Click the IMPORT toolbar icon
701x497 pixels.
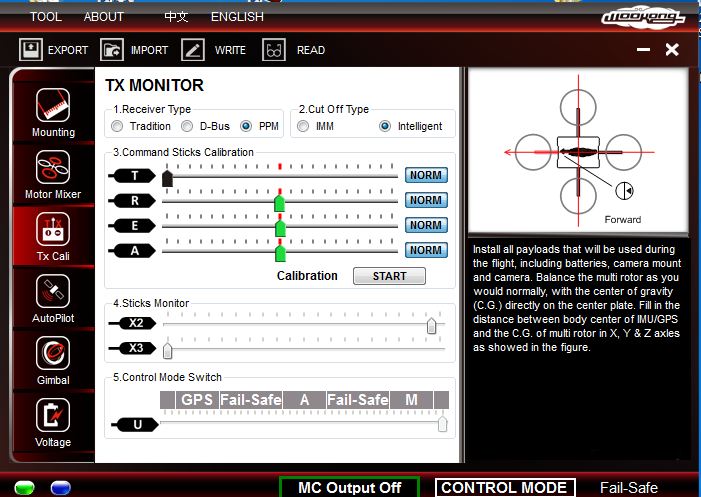click(113, 50)
